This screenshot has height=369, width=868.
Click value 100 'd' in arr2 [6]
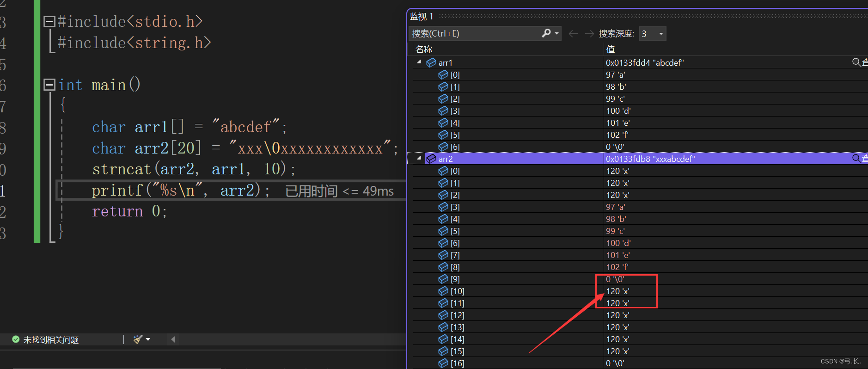point(618,243)
